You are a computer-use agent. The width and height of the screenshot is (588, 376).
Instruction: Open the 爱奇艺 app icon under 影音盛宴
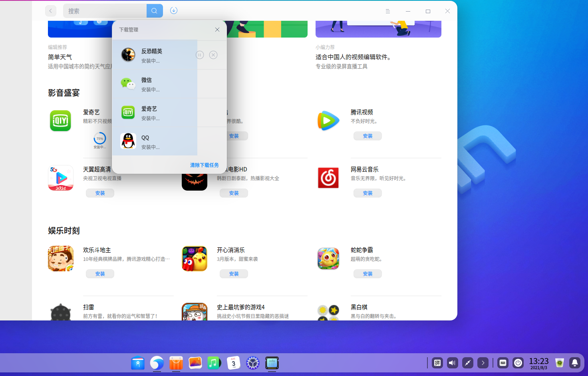[x=60, y=120]
